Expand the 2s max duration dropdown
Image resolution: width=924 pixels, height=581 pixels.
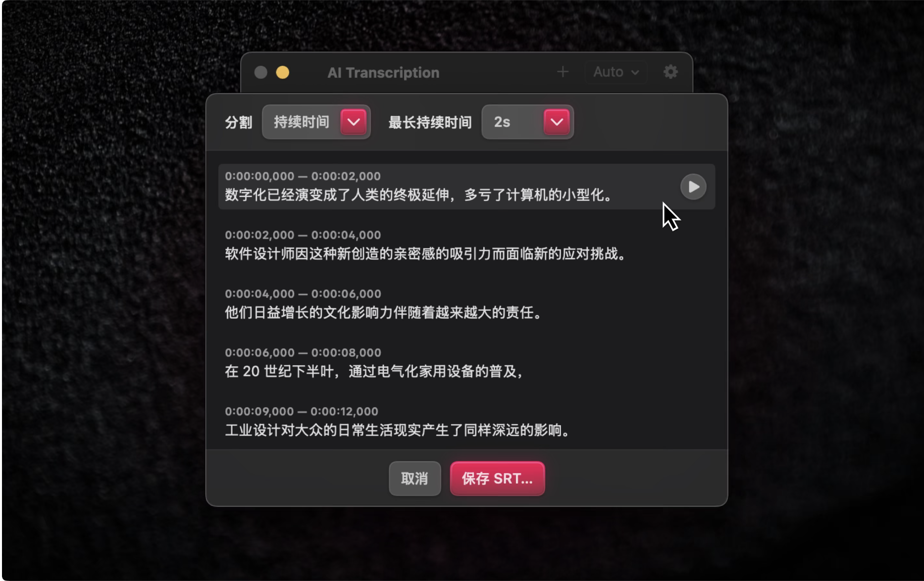pyautogui.click(x=528, y=122)
